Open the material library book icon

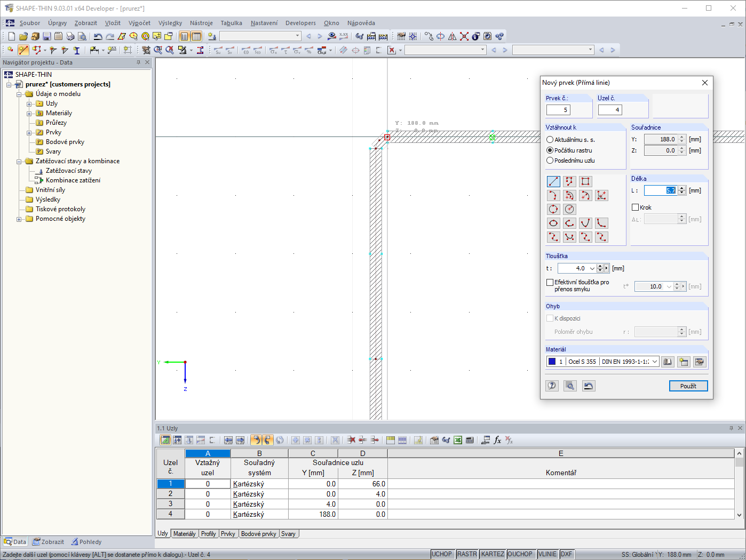[668, 362]
